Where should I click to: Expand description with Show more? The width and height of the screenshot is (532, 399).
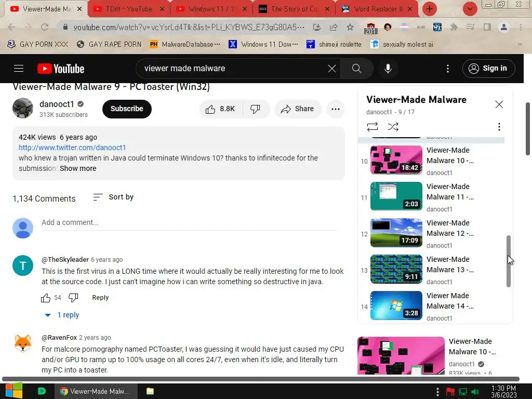[78, 168]
